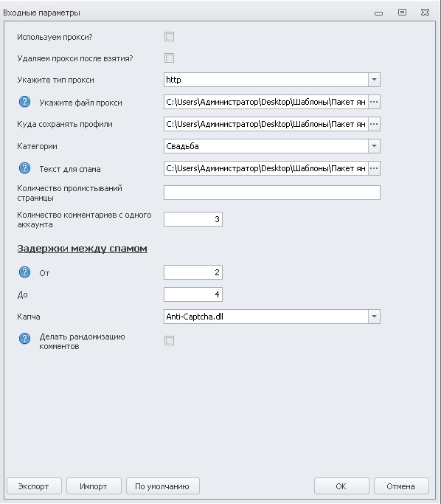Viewport: 441px width, 504px height.
Task: Open file browser for proxy file path
Action: [374, 102]
